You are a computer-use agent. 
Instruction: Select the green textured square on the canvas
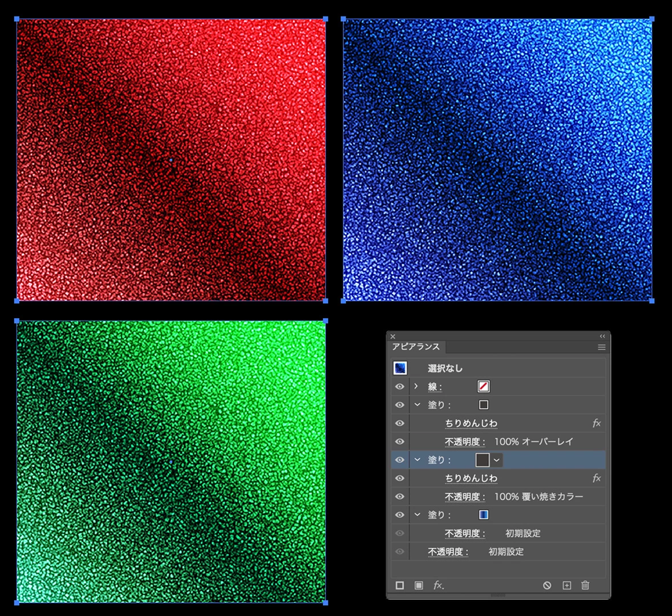tap(171, 462)
